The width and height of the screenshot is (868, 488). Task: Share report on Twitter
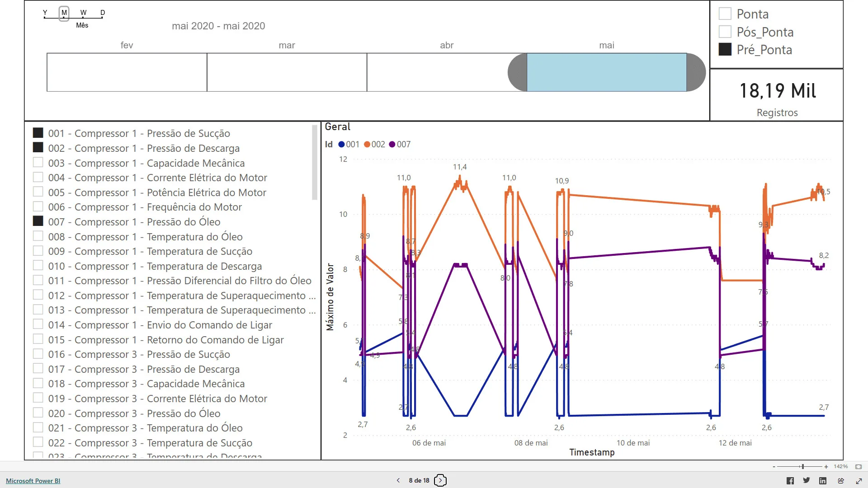[x=806, y=481]
